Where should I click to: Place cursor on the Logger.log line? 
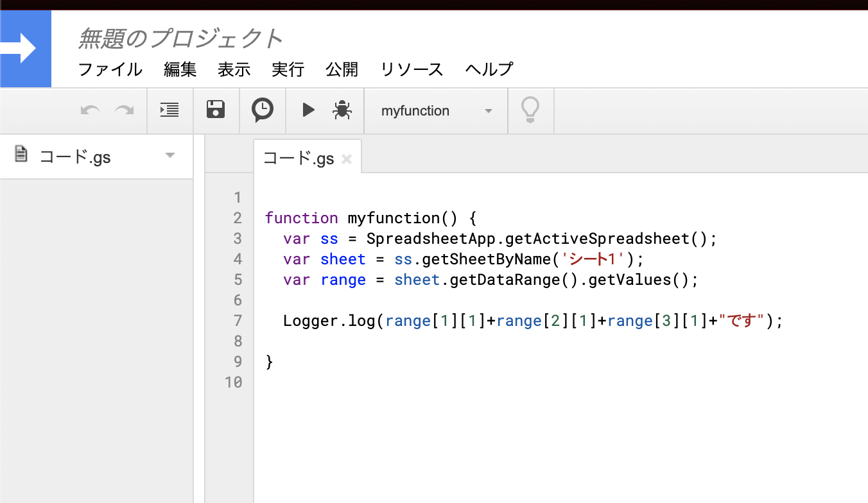(x=514, y=320)
